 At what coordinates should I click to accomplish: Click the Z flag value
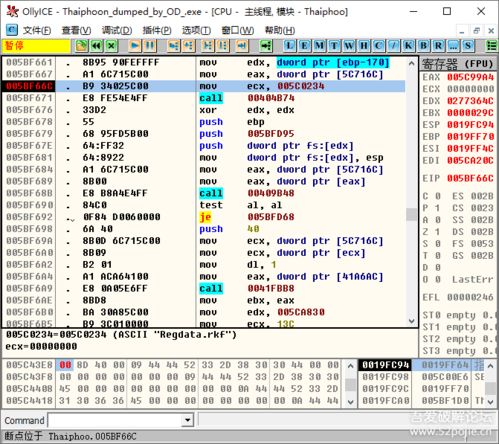[x=438, y=232]
